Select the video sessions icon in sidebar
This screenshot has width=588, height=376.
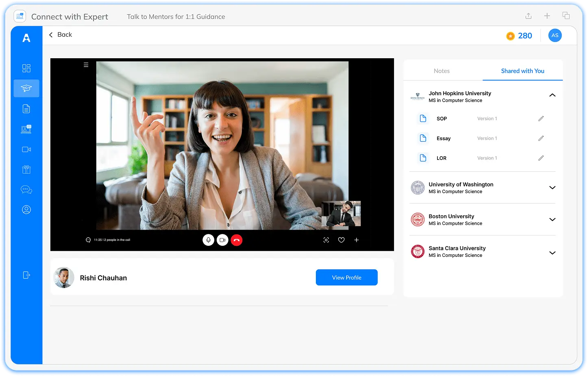tap(26, 149)
